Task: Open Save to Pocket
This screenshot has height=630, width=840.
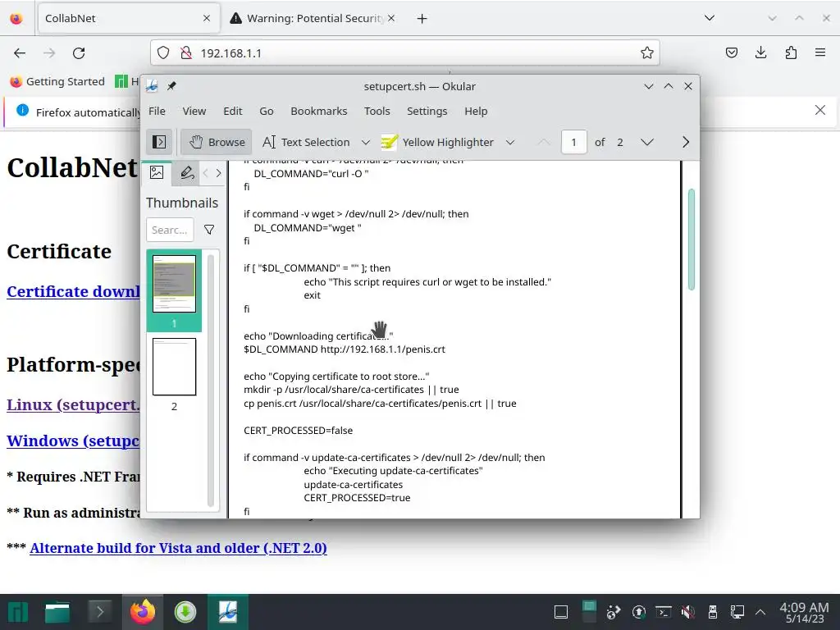Action: click(x=731, y=52)
